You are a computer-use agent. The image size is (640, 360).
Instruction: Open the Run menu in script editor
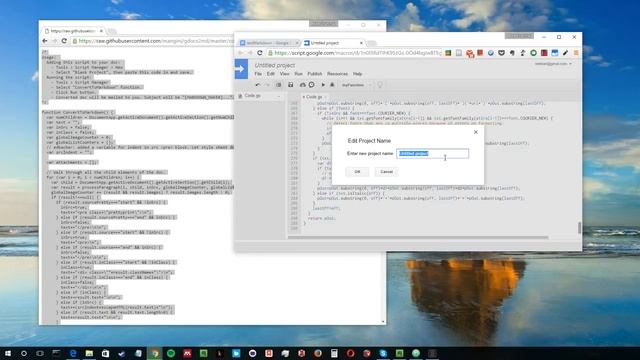pyautogui.click(x=298, y=74)
